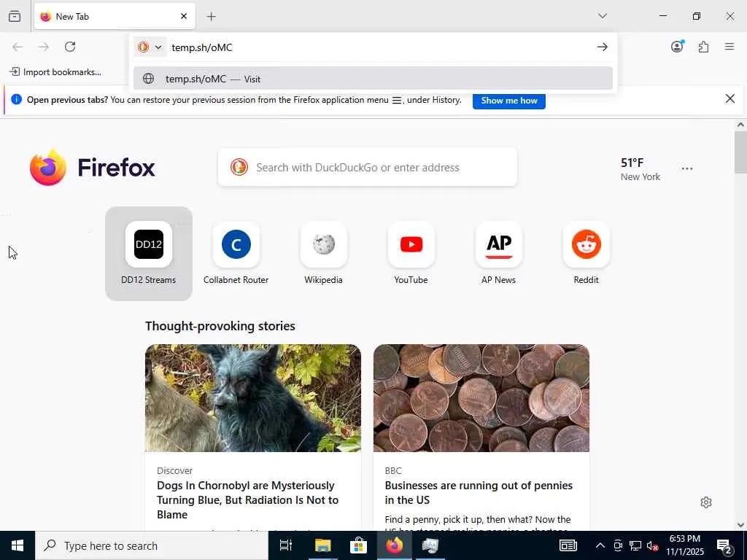Reload the current page
The height and width of the screenshot is (560, 747).
click(x=70, y=47)
